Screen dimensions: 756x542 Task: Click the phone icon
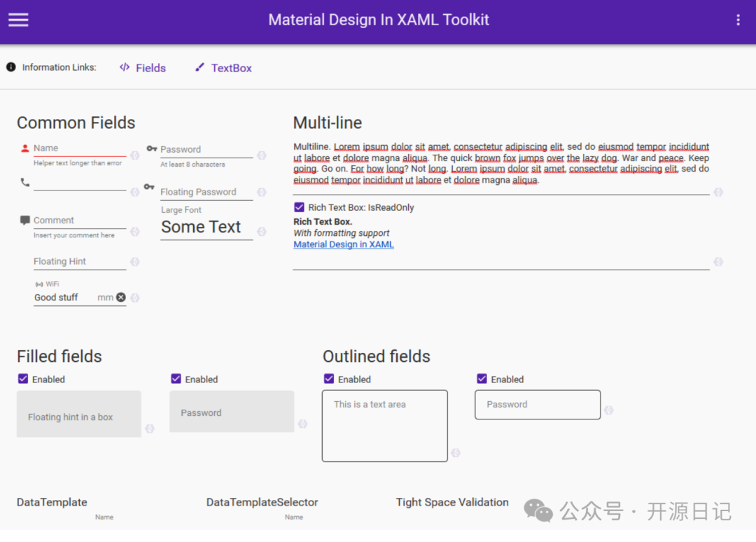pyautogui.click(x=25, y=182)
